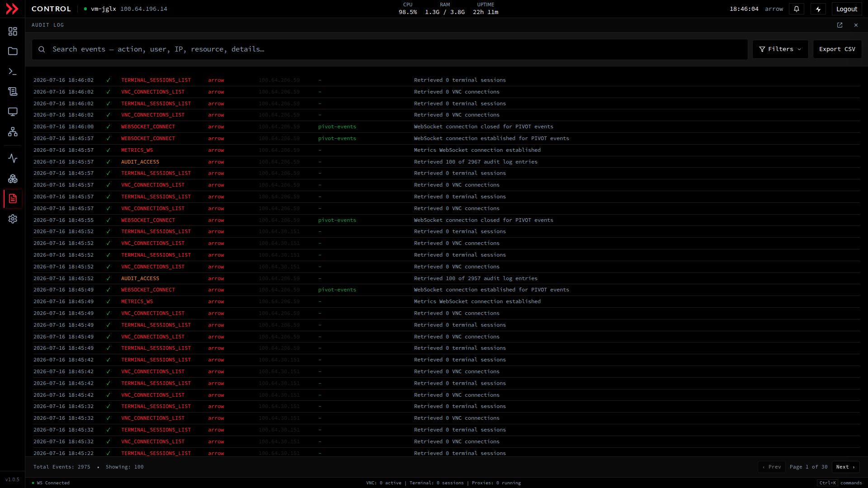
Task: Click the RAM 1.3G / 3.8G metric
Action: pos(445,9)
